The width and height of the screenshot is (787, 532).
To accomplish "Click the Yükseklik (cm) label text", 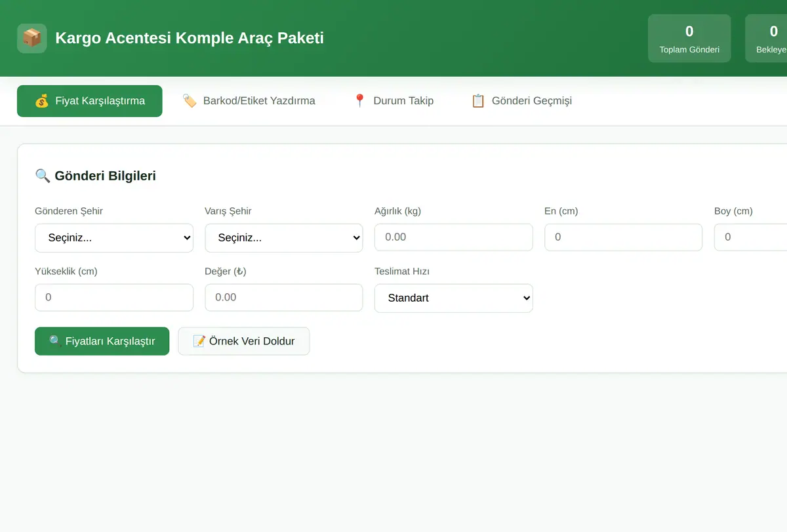I will point(66,272).
